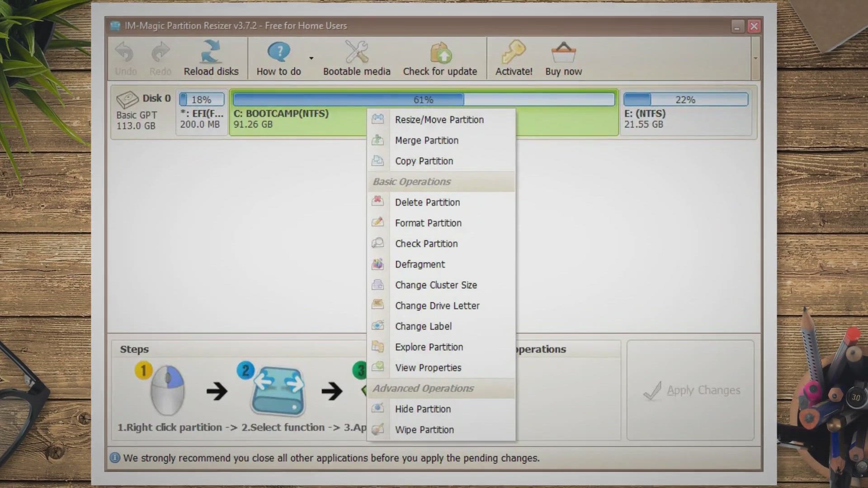Click the Activate! key icon
Image resolution: width=868 pixels, height=488 pixels.
coord(514,52)
